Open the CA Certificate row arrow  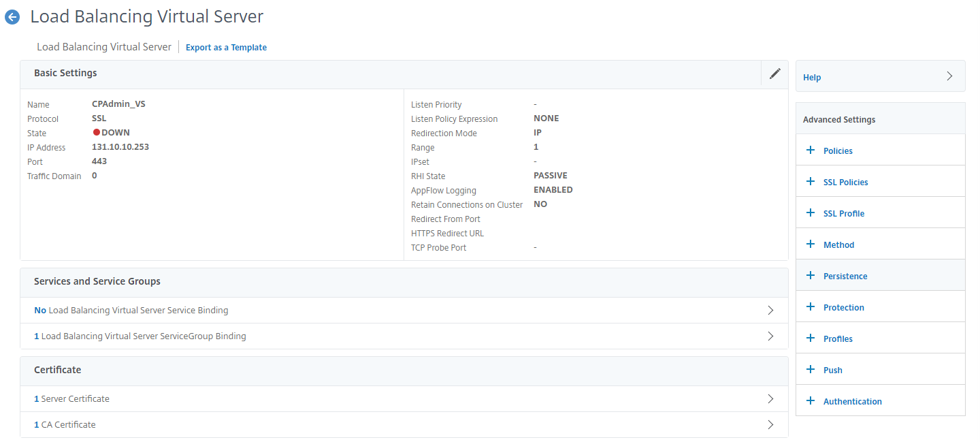[770, 425]
